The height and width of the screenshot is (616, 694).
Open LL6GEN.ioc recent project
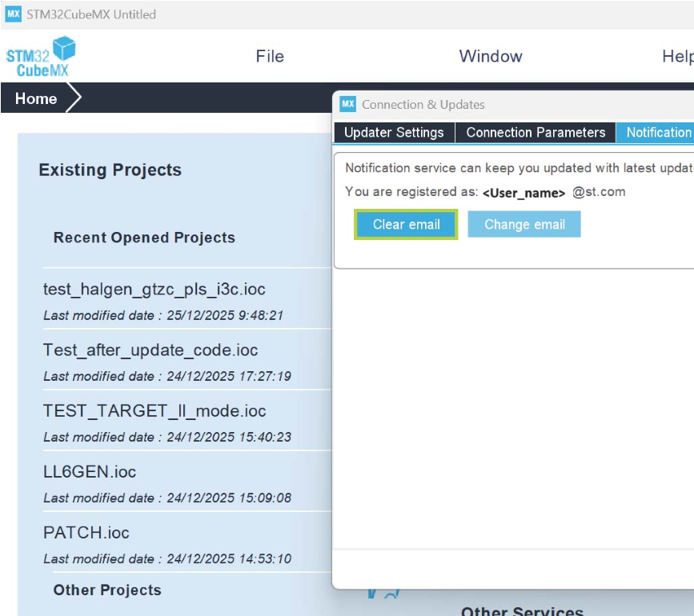(x=90, y=472)
